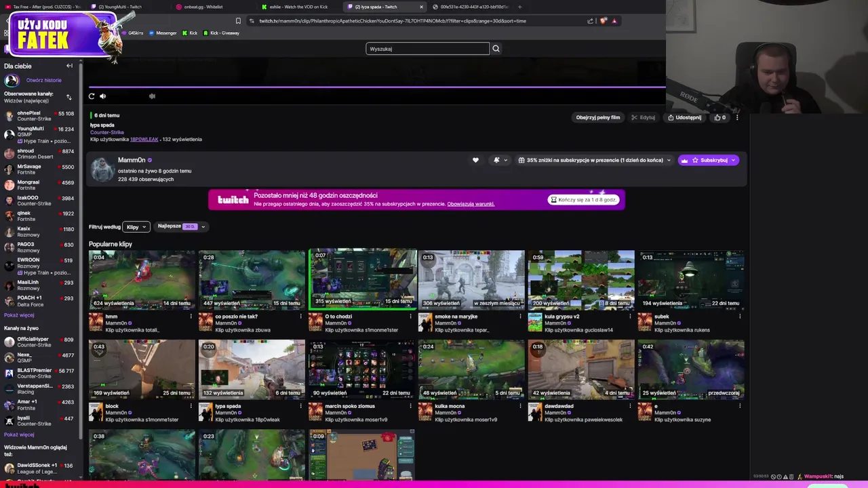The image size is (868, 488).
Task: Open the Najlepsze 30 D sort dropdown
Action: coord(181,226)
